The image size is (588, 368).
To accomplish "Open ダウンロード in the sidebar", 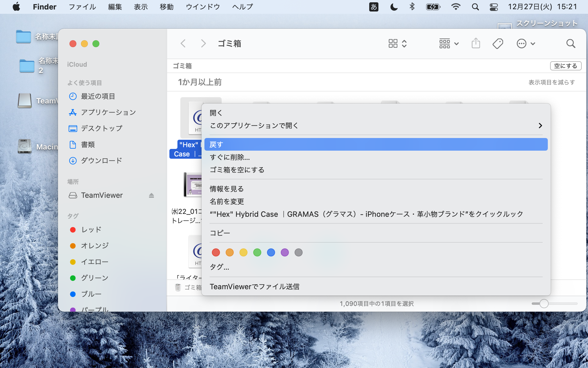I will point(101,160).
